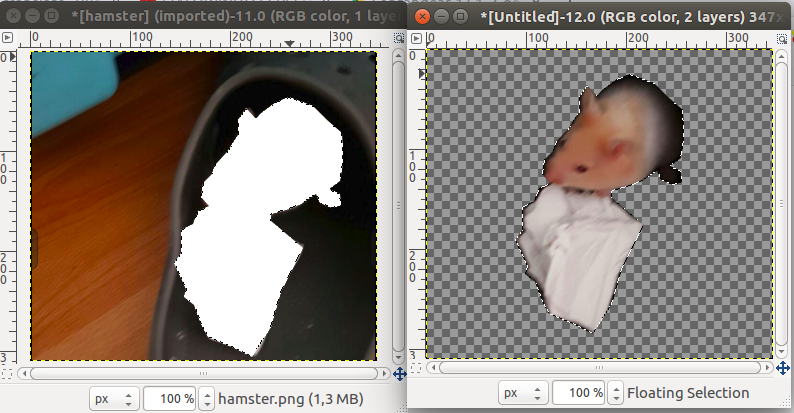The width and height of the screenshot is (794, 413).
Task: Open zoom preset arrow in hamster window
Action: coord(207,399)
